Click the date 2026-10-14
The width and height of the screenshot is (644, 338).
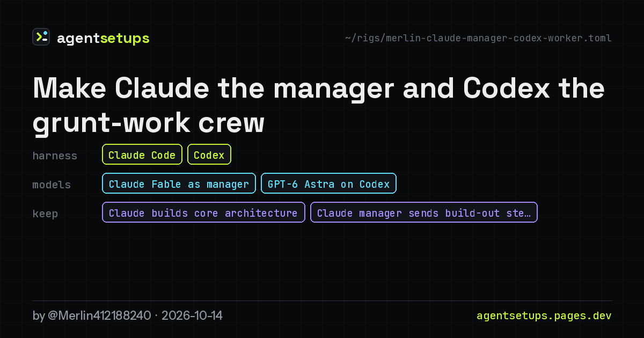192,316
